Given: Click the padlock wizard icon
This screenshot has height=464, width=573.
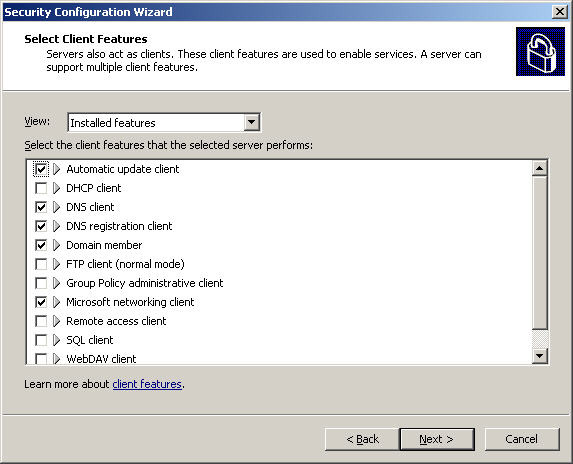Looking at the screenshot, I should click(540, 52).
